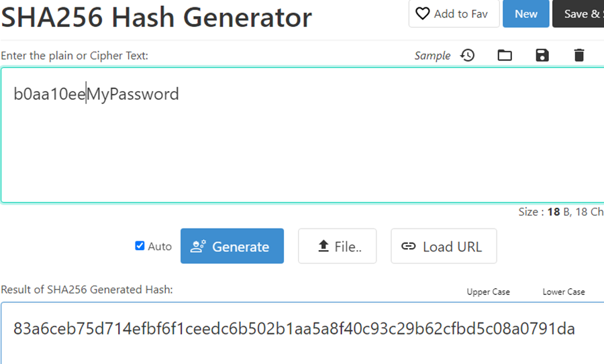Open the Load URL dialog
Screen dimensions: 604x364
[x=444, y=247]
